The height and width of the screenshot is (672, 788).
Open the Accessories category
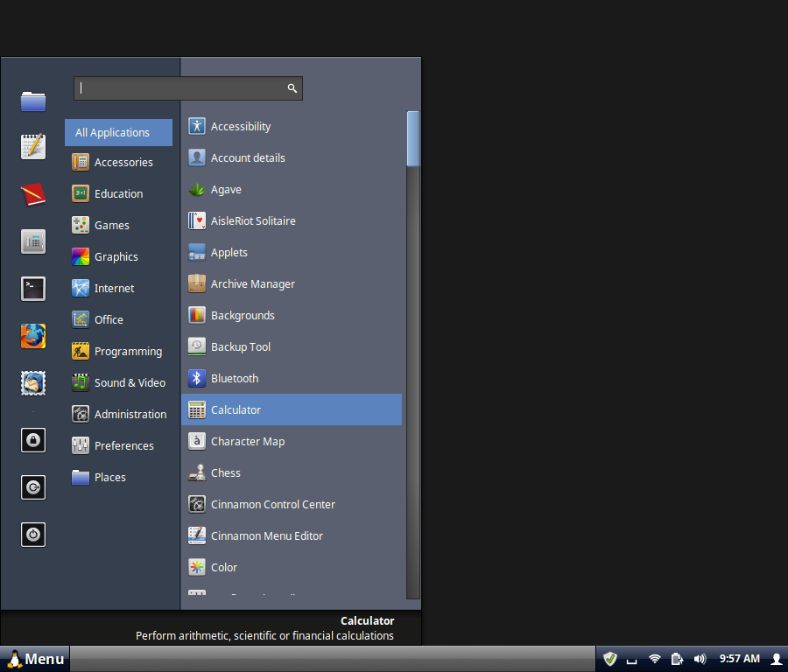coord(118,162)
